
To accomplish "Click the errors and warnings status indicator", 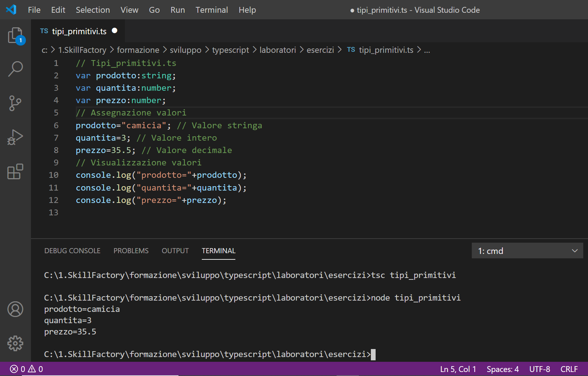I will click(x=26, y=369).
